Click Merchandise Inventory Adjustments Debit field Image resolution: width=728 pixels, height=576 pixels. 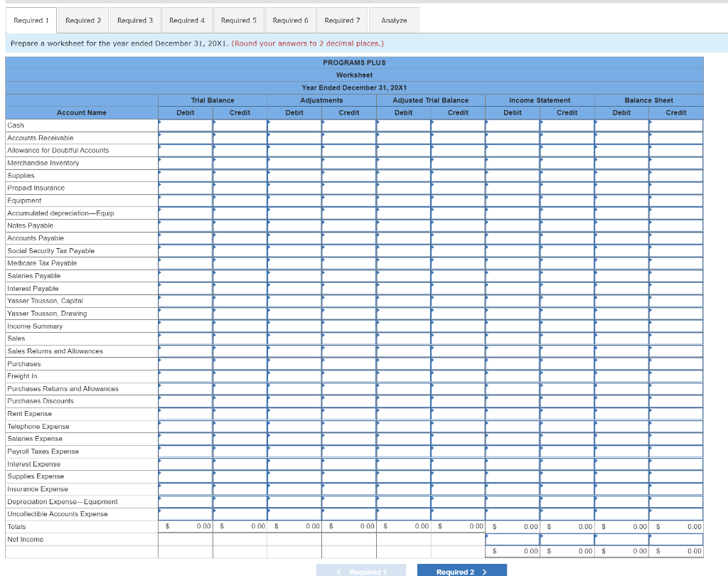(294, 163)
